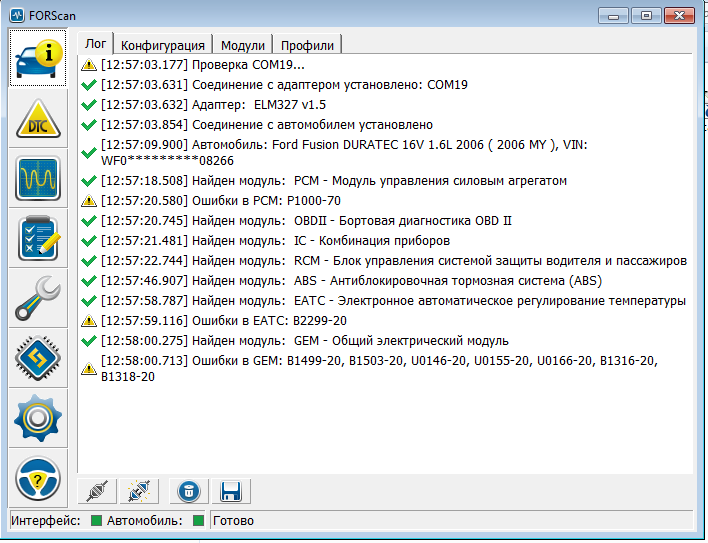
Task: Select the Ford Fusion DURATEC vehicle line
Action: 344,153
